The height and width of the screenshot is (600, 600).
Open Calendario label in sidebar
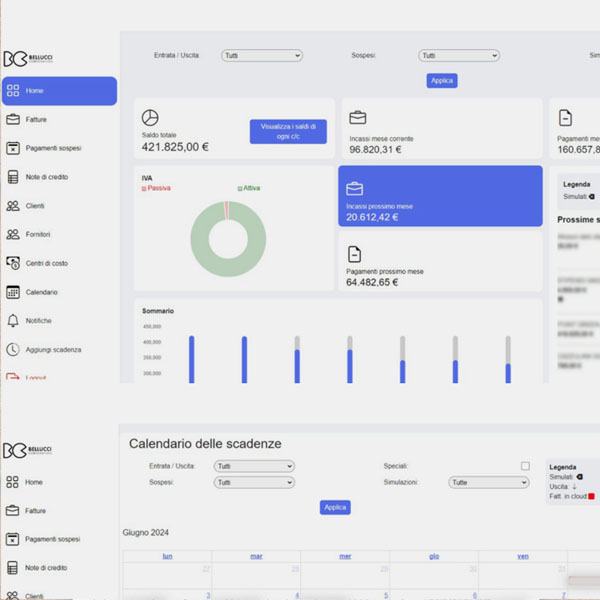click(42, 292)
